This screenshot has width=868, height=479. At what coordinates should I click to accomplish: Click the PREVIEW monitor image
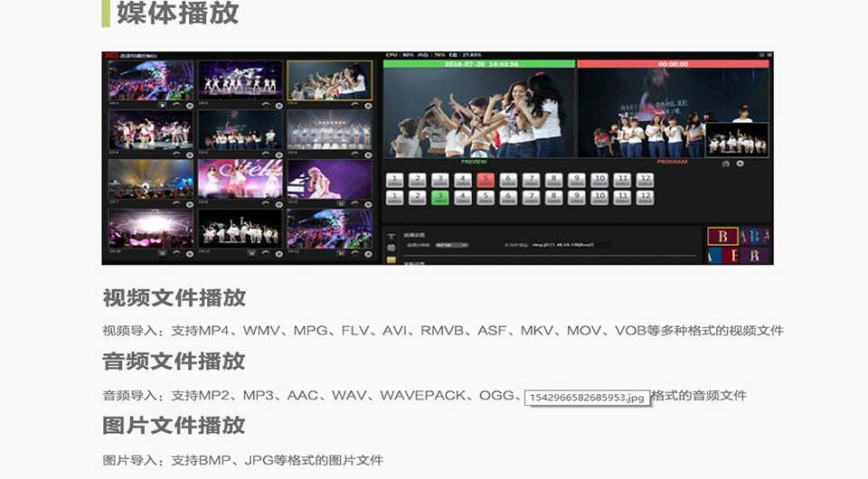coord(479,113)
